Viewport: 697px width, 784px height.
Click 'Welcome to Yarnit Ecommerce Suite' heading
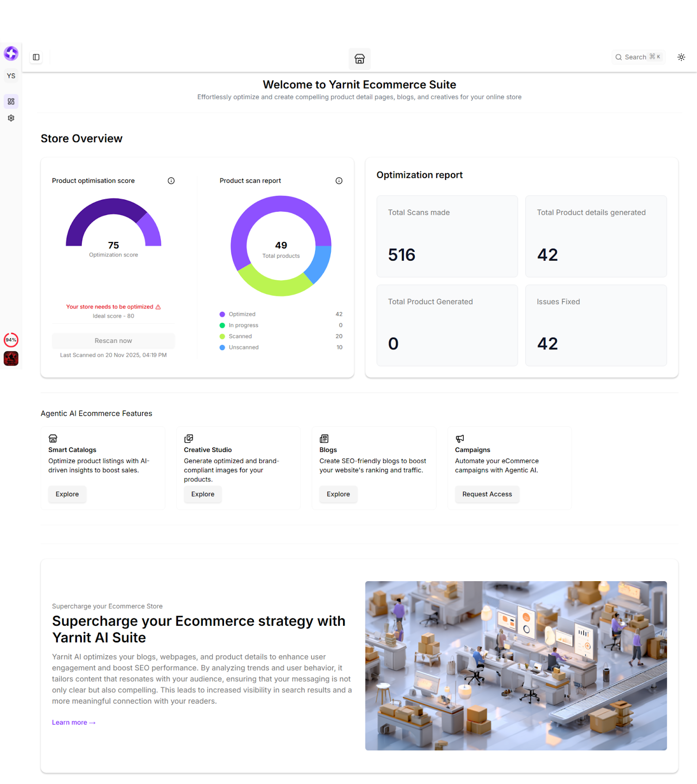pyautogui.click(x=359, y=85)
